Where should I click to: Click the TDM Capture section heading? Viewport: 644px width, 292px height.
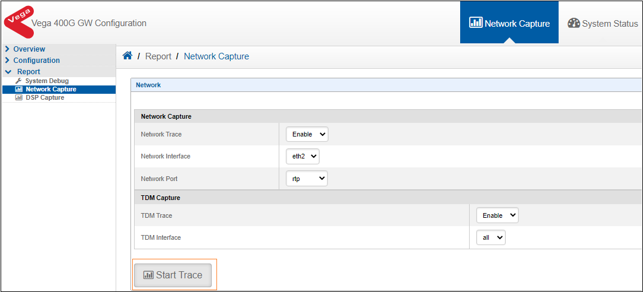[161, 198]
